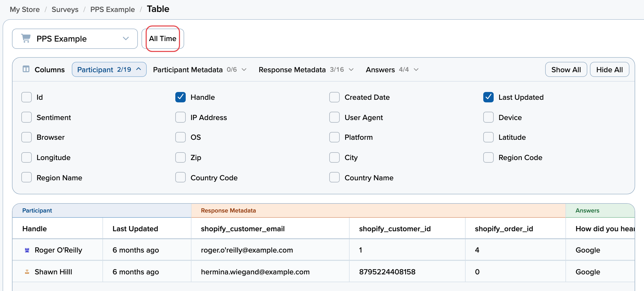The image size is (644, 291).
Task: Uncheck the Handle column checkbox
Action: pyautogui.click(x=181, y=97)
